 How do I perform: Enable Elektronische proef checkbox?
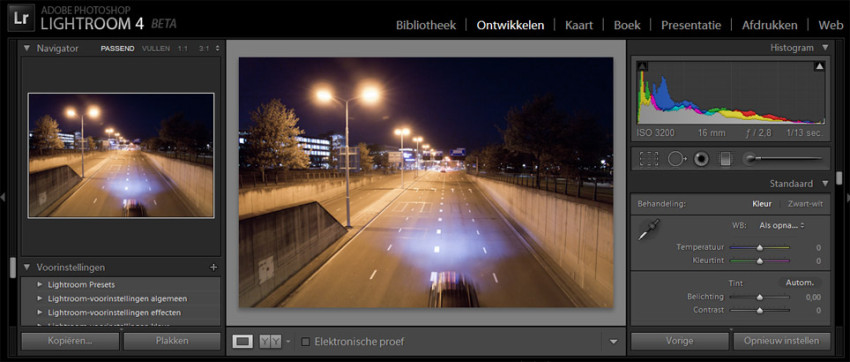(x=306, y=341)
